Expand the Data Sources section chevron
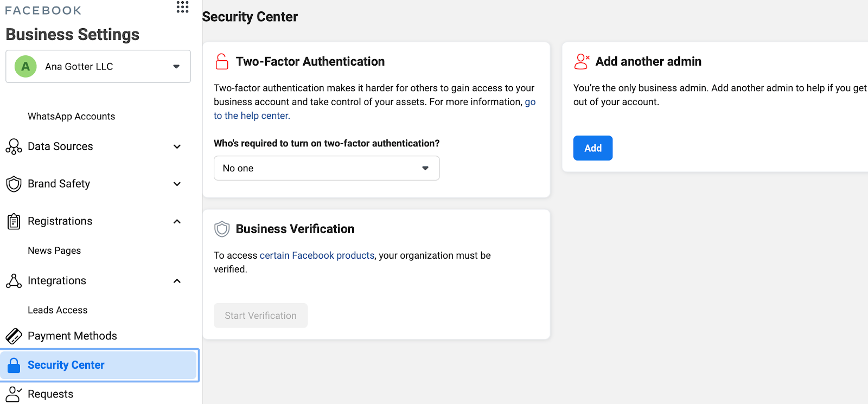This screenshot has height=404, width=868. click(177, 146)
